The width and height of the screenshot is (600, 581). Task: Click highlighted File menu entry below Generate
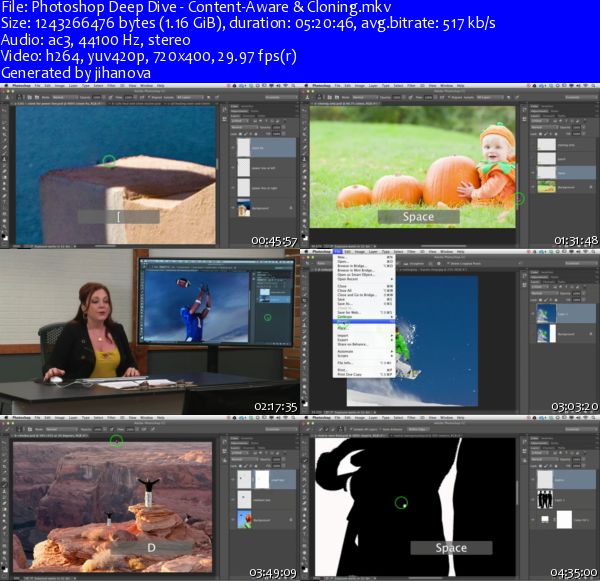point(364,322)
